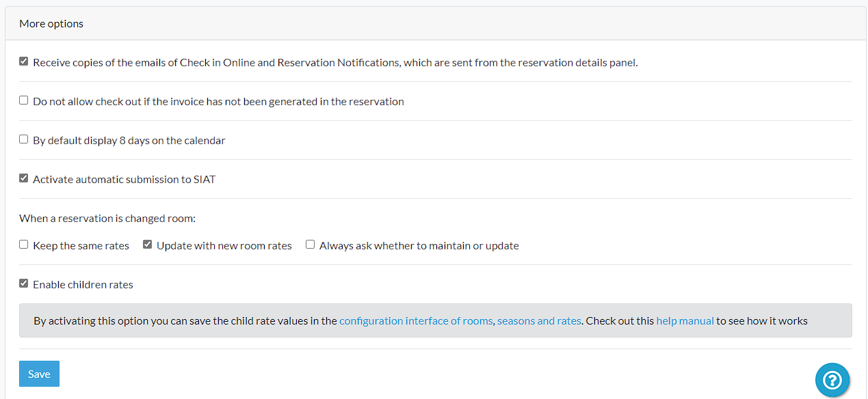This screenshot has width=868, height=399.
Task: Open the help question mark icon
Action: point(832,380)
